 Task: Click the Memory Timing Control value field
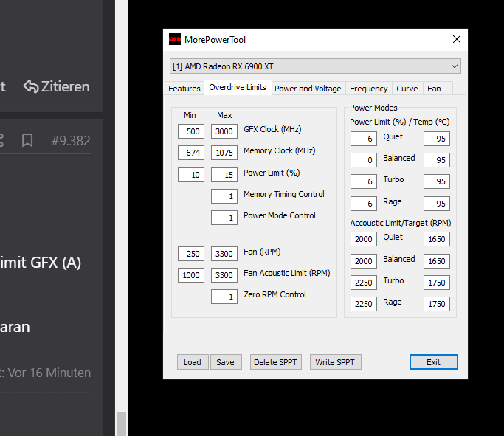click(x=224, y=196)
